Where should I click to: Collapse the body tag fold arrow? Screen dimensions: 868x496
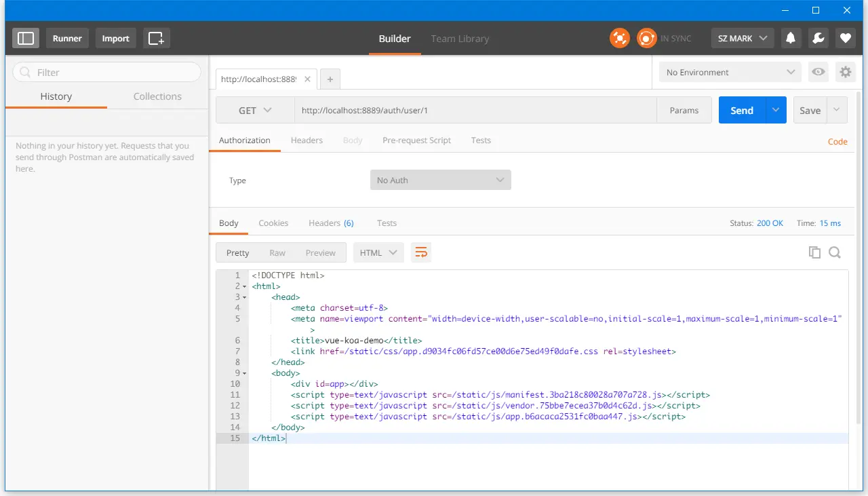(244, 373)
